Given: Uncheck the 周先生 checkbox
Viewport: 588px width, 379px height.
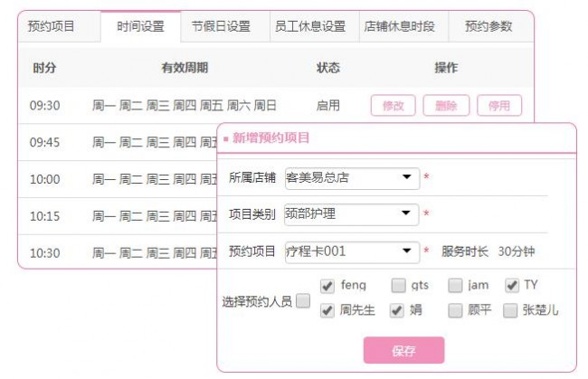Looking at the screenshot, I should [x=327, y=310].
